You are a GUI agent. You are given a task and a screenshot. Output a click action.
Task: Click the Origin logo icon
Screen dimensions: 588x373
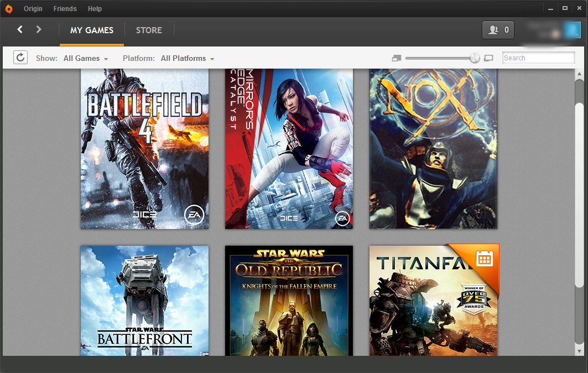[9, 9]
